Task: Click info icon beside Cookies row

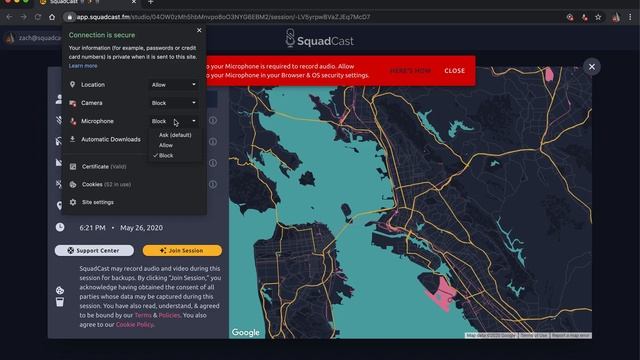Action: point(213,184)
